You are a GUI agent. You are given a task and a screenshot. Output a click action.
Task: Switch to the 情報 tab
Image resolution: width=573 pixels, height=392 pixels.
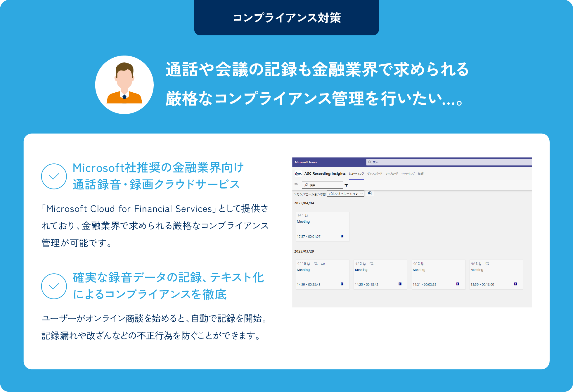point(421,174)
